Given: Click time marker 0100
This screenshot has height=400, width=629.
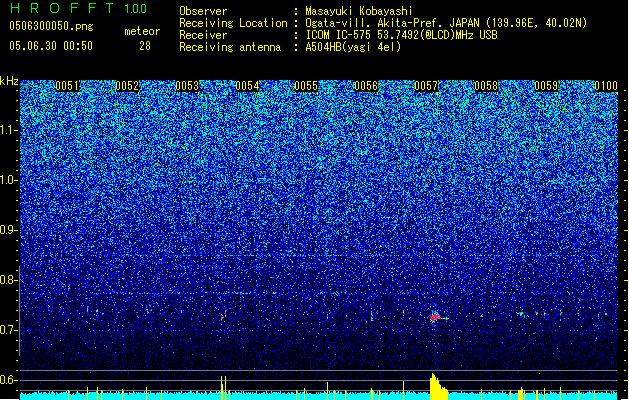Looking at the screenshot, I should [x=606, y=86].
